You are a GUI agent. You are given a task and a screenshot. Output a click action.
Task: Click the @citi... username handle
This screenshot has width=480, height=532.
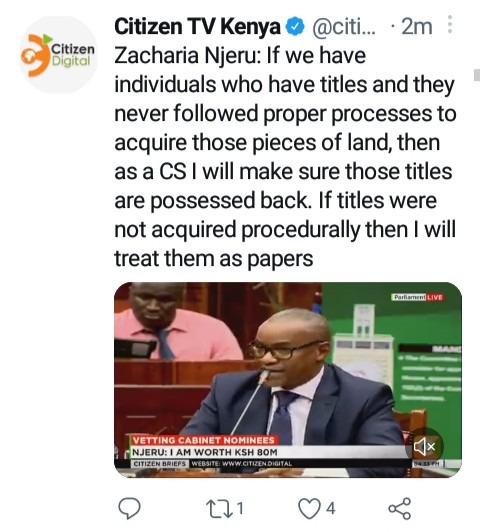coord(344,27)
